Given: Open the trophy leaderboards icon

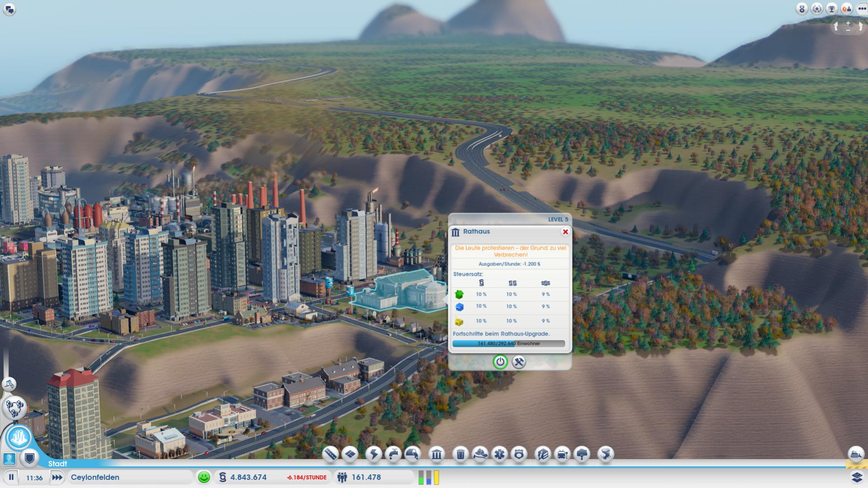Looking at the screenshot, I should 832,9.
